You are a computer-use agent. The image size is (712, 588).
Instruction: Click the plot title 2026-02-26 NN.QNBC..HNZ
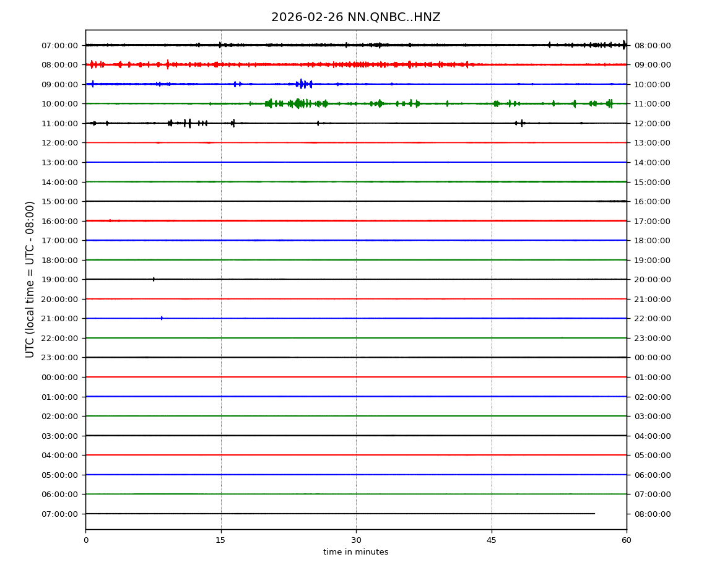click(x=355, y=17)
